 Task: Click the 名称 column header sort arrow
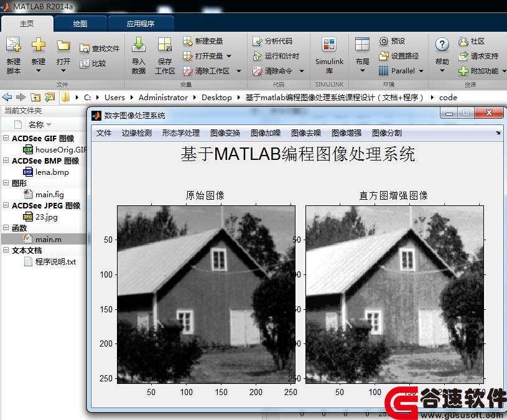point(49,125)
